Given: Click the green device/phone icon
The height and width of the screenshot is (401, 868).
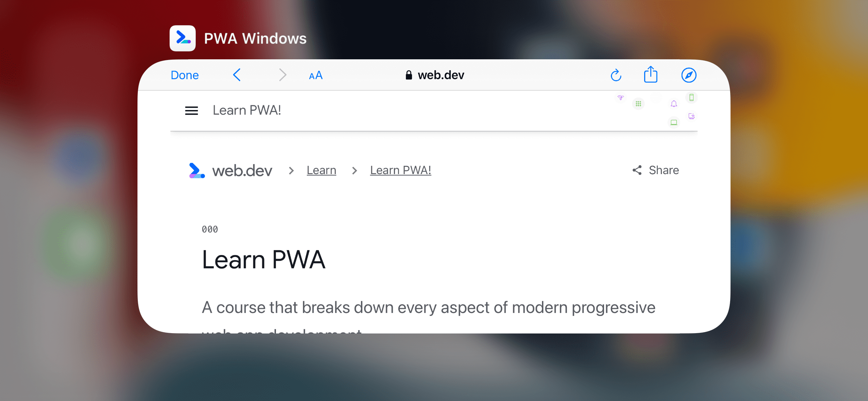Looking at the screenshot, I should pyautogui.click(x=691, y=97).
